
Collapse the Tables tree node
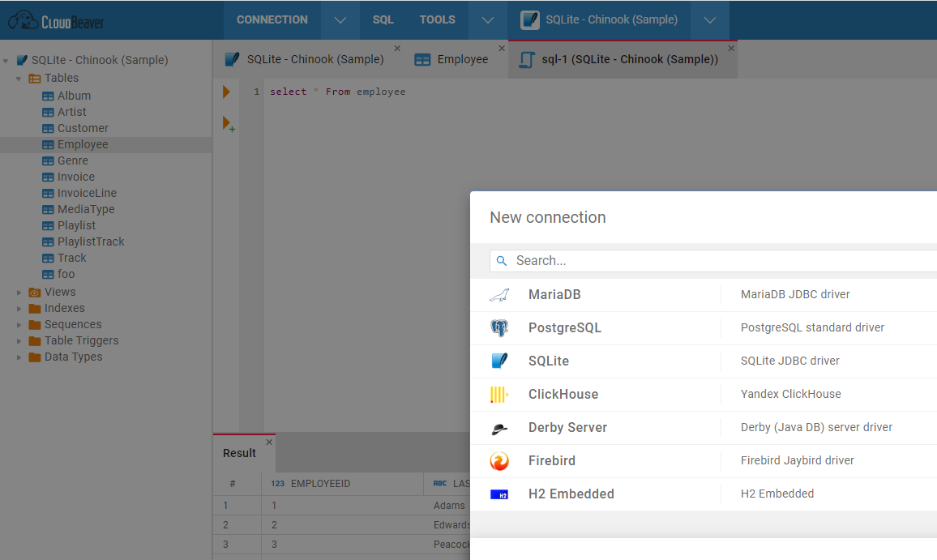click(x=18, y=78)
